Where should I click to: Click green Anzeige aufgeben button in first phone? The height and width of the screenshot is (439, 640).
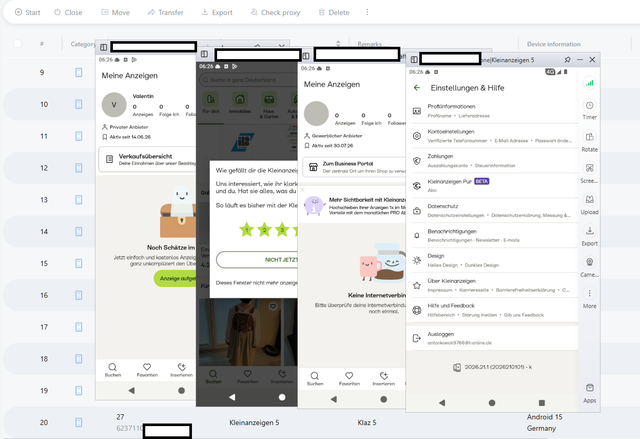(175, 278)
